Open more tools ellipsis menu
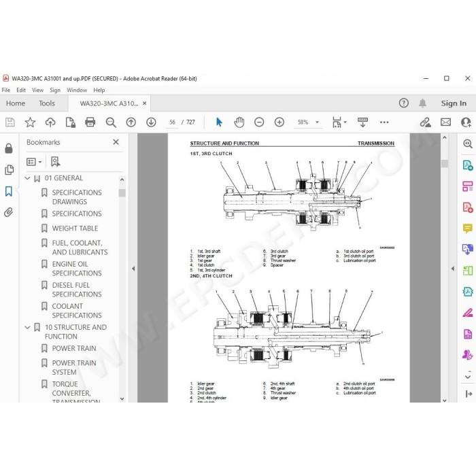476x476 pixels. (384, 122)
